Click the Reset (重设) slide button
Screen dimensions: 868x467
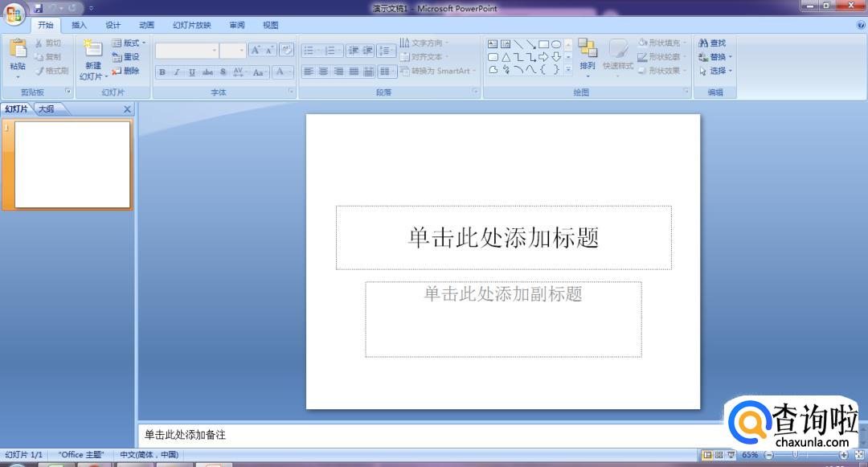pyautogui.click(x=125, y=56)
